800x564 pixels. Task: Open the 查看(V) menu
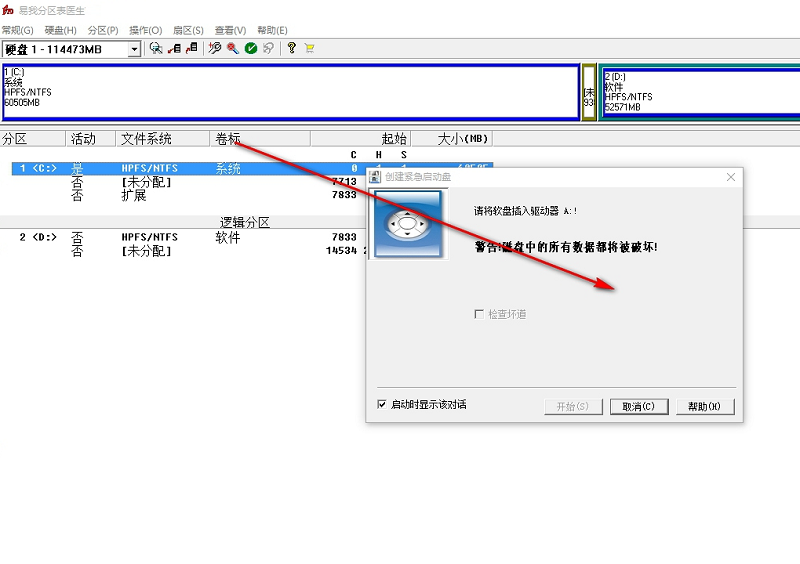230,30
